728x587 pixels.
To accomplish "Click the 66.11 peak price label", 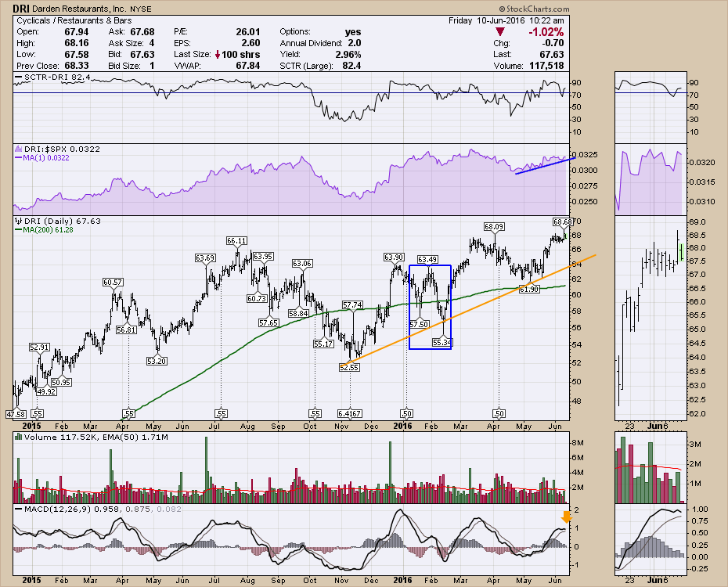I will [x=236, y=240].
